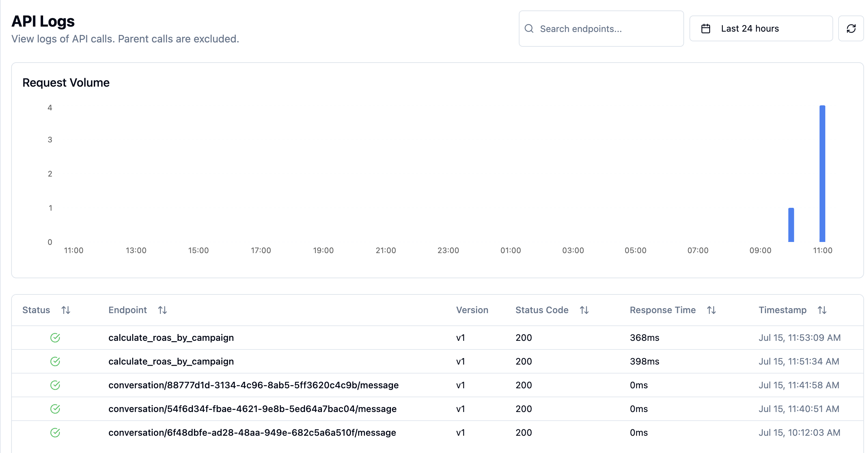Sort by Timestamp using its sort arrows
The width and height of the screenshot is (868, 453).
822,310
